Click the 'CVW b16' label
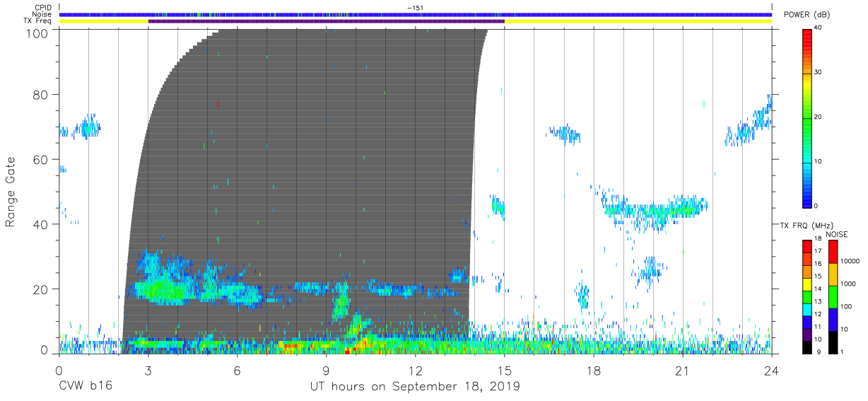 [85, 386]
